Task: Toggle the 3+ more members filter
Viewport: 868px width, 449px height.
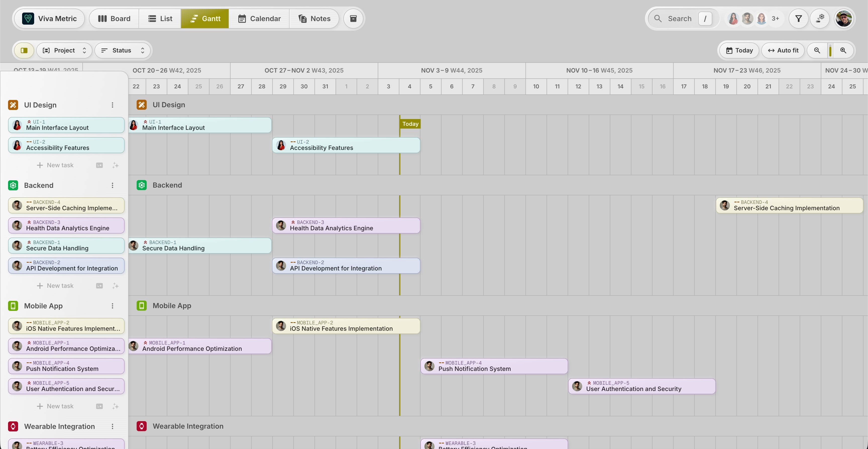Action: [x=775, y=19]
